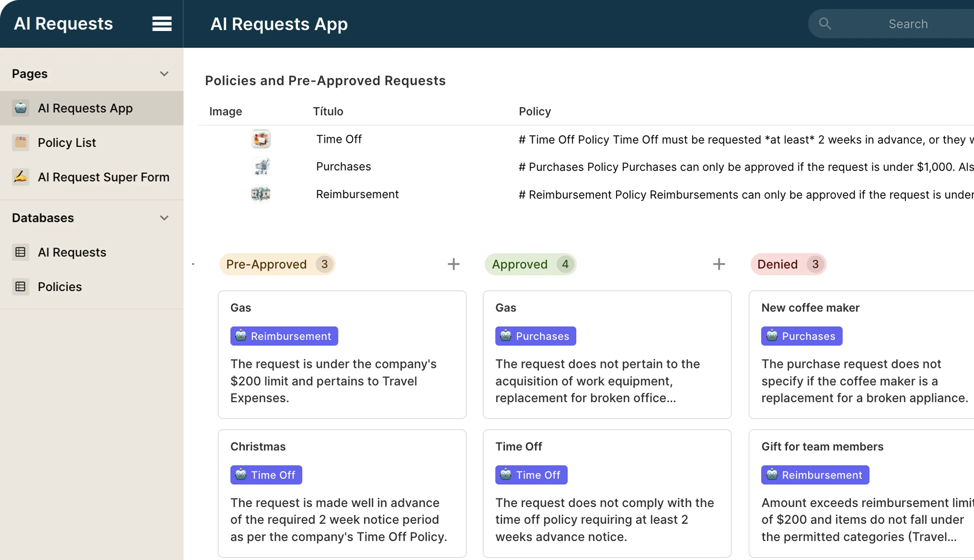The image size is (974, 560).
Task: Collapse the Databases section in the sidebar
Action: coord(164,218)
